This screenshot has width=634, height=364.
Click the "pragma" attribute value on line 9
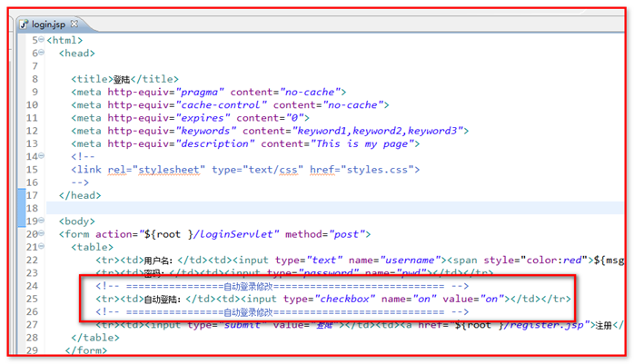point(200,92)
